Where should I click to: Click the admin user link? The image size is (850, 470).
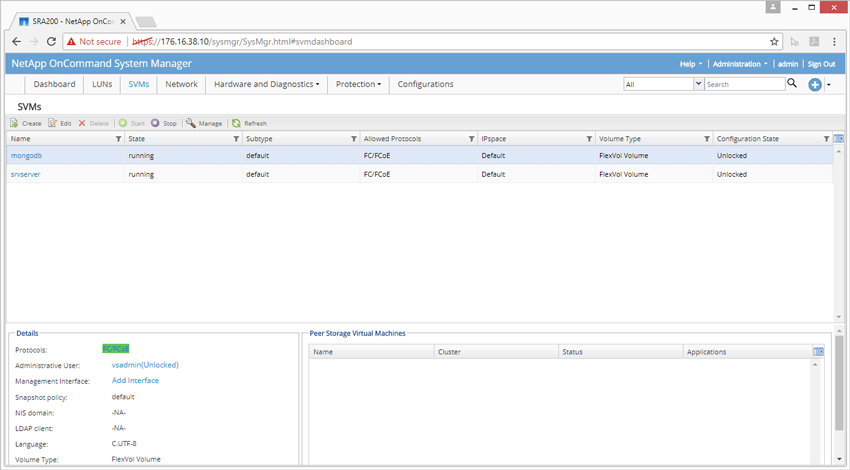(788, 64)
